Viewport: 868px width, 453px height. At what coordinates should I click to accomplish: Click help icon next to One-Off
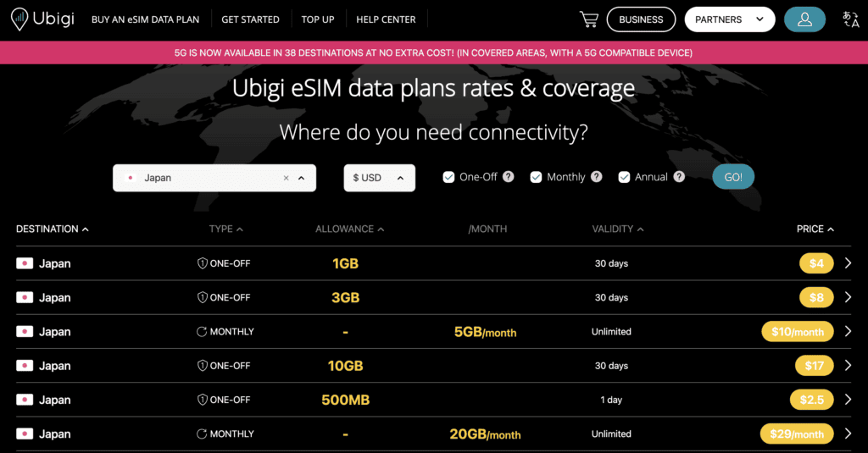509,177
